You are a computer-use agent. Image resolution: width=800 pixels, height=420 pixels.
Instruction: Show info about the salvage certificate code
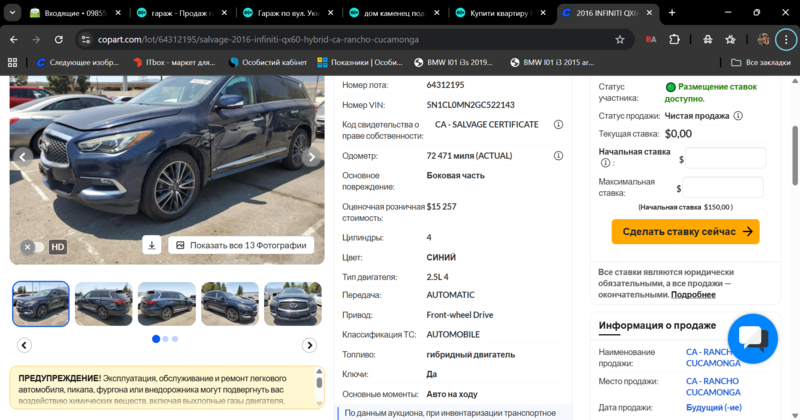(558, 125)
